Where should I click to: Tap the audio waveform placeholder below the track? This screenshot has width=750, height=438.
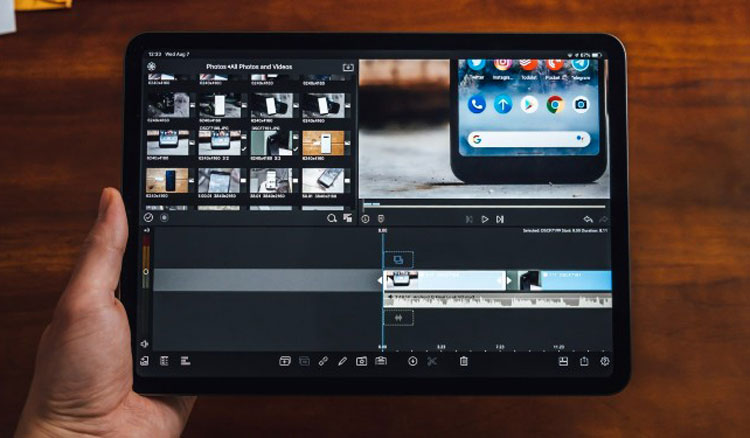coord(398,318)
